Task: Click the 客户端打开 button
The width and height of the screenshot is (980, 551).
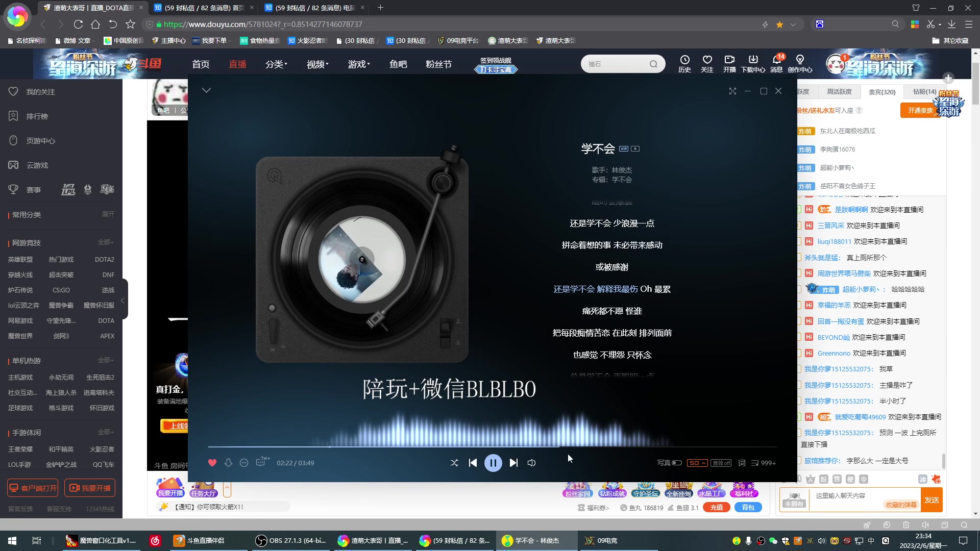Action: point(33,488)
